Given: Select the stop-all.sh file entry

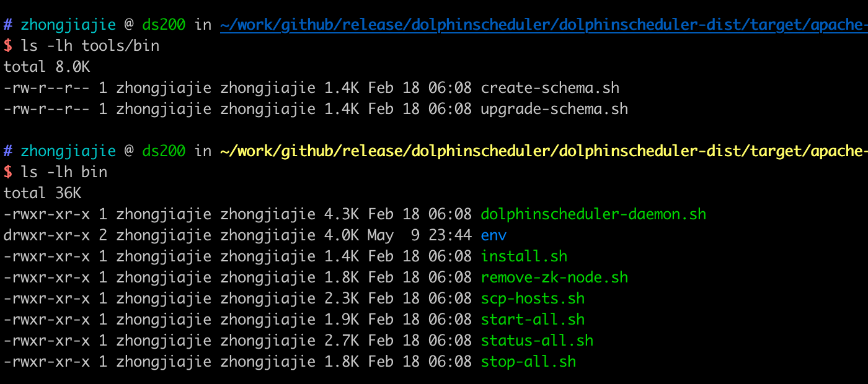Looking at the screenshot, I should [x=528, y=361].
